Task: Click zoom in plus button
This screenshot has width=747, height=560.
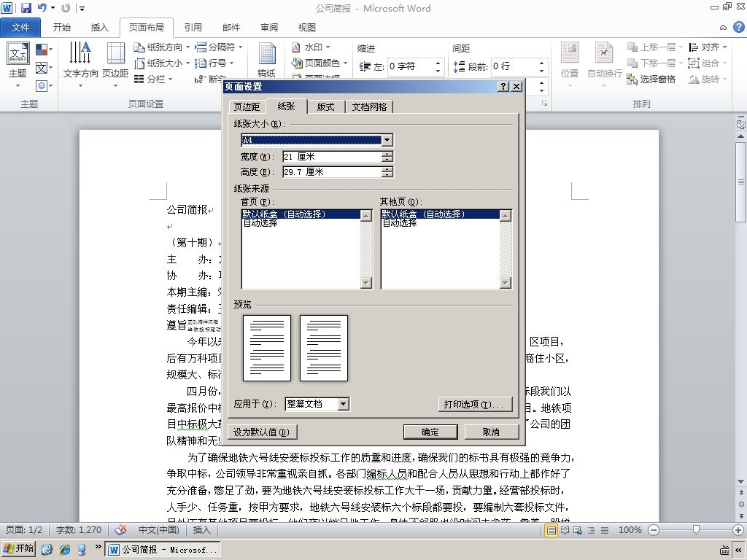Action: coord(738,530)
